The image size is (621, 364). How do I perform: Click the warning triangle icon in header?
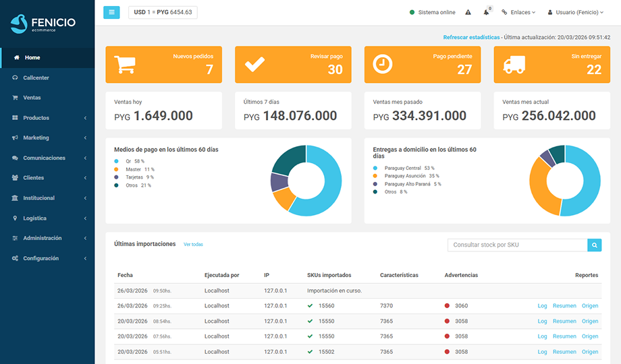[468, 12]
